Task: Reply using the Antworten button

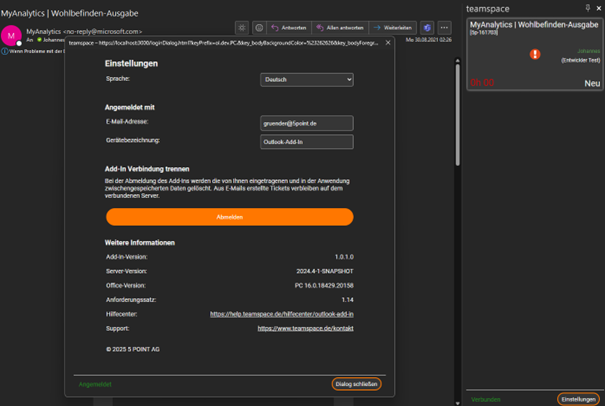Action: [289, 28]
